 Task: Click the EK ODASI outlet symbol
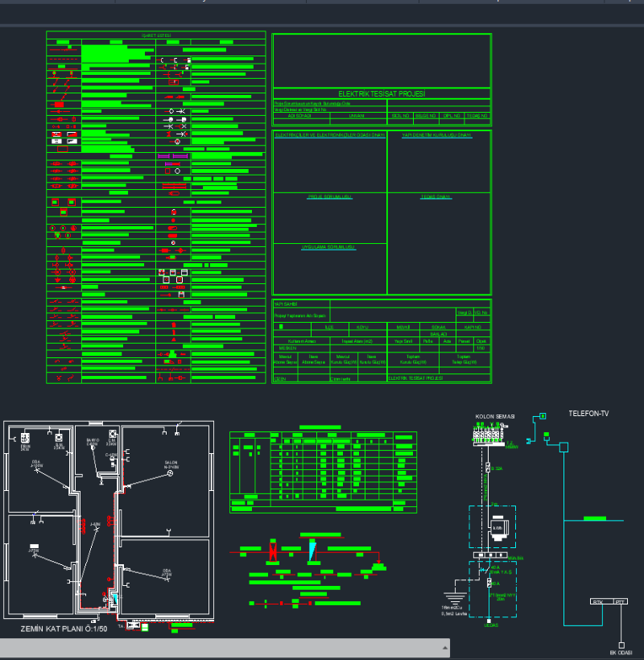click(x=622, y=644)
